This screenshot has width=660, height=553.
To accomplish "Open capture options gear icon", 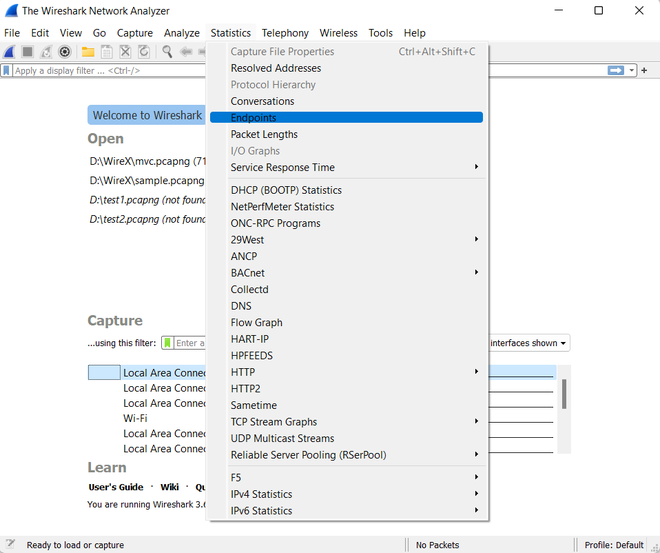I will (64, 52).
